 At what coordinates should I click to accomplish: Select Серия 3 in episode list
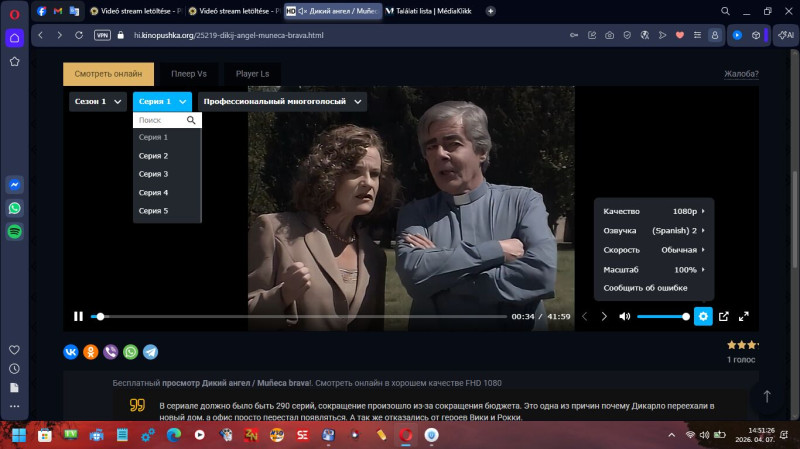pos(167,174)
